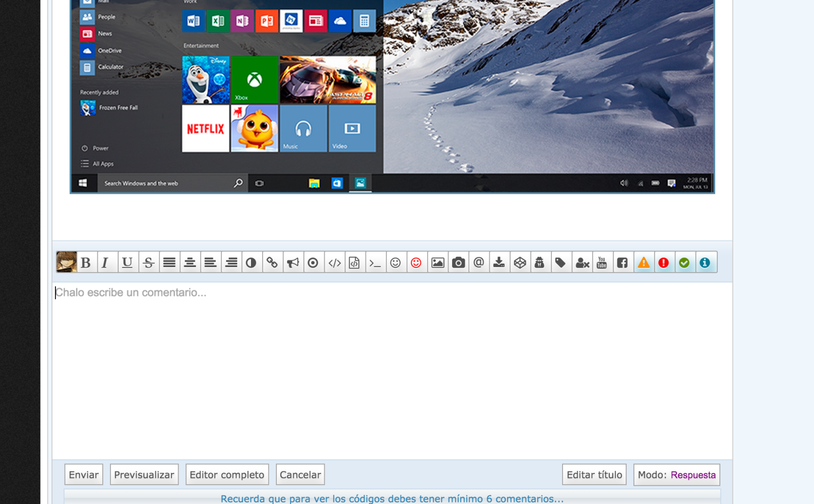Viewport: 814px width, 504px height.
Task: Left-align the comment text
Action: pyautogui.click(x=210, y=262)
